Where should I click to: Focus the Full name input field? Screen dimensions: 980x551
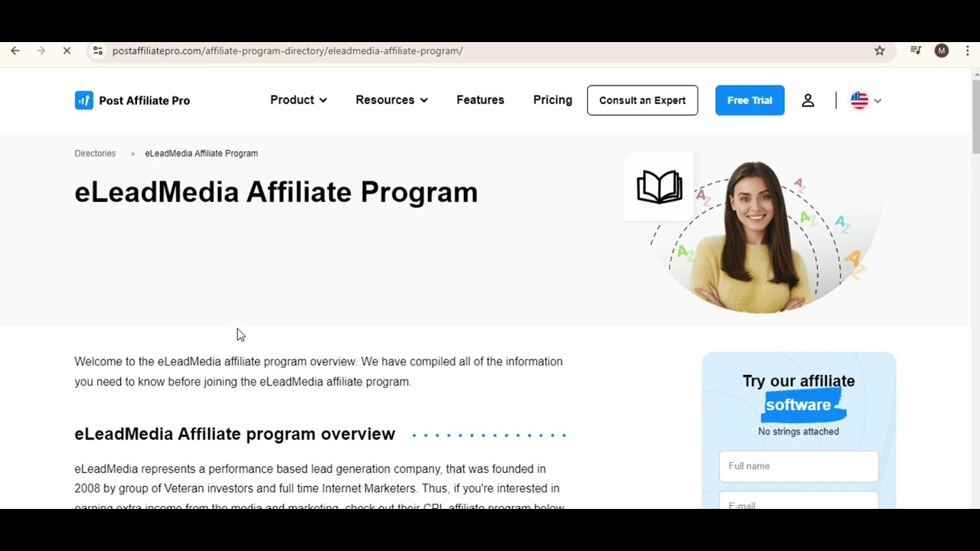(799, 466)
